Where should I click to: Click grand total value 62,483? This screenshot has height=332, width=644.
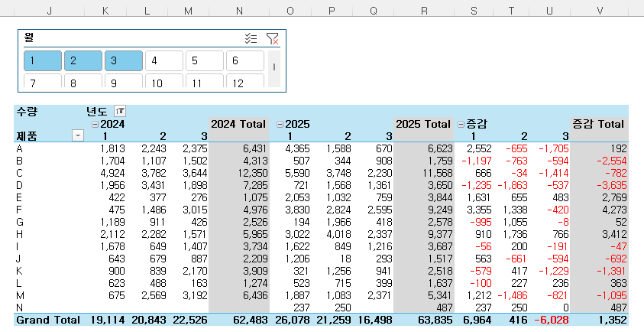[250, 320]
